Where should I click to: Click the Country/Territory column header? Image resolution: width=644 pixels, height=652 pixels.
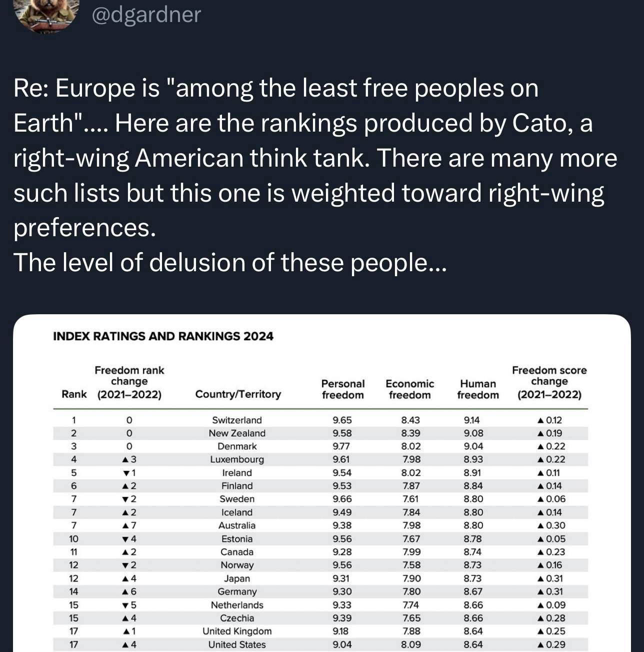[x=238, y=394]
